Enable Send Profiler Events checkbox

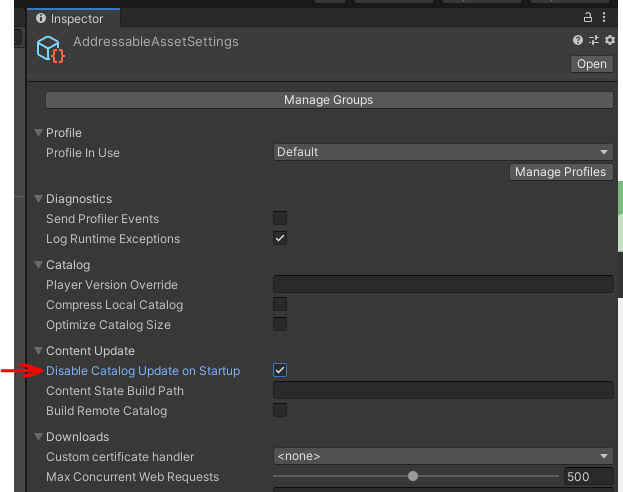pos(280,218)
